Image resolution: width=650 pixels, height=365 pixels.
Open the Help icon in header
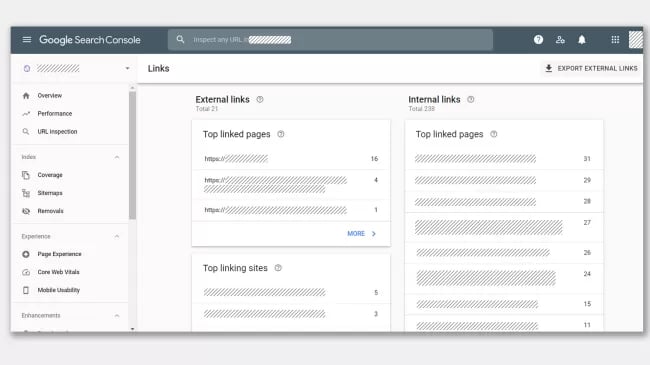pyautogui.click(x=538, y=39)
